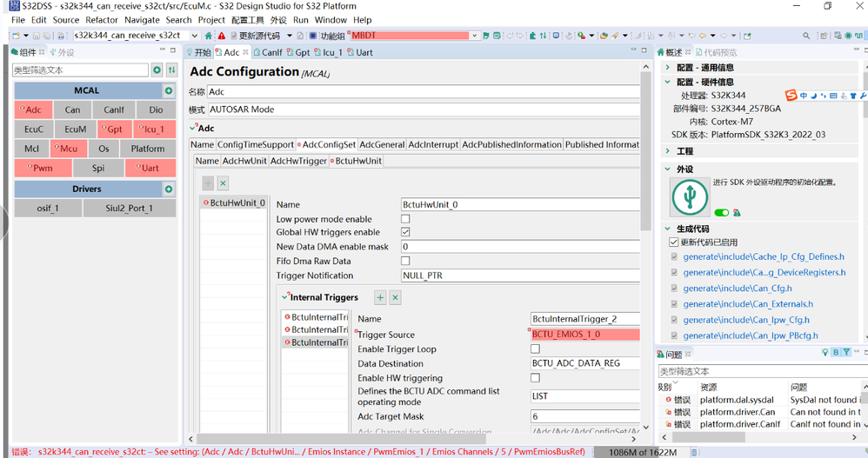Close the Adc editor tab

pyautogui.click(x=245, y=52)
